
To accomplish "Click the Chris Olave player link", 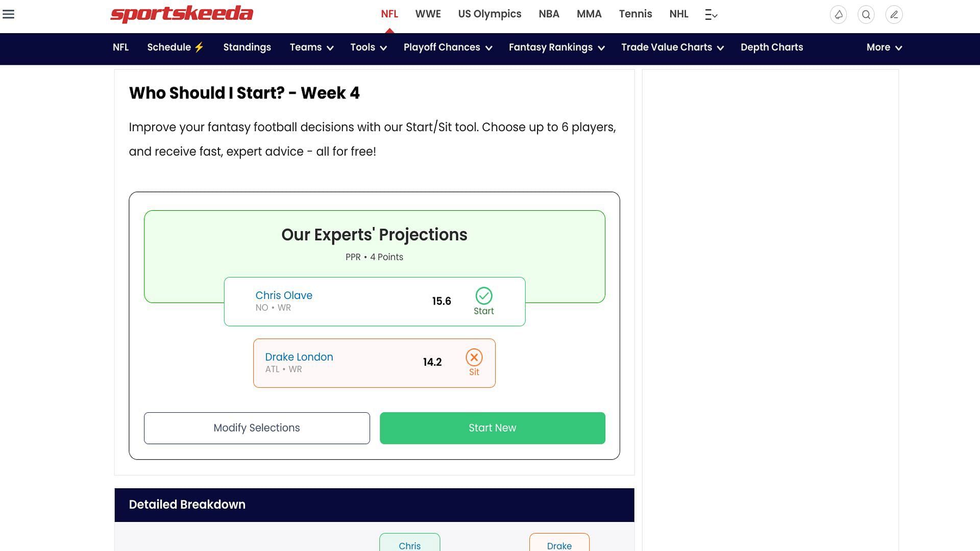I will coord(283,295).
